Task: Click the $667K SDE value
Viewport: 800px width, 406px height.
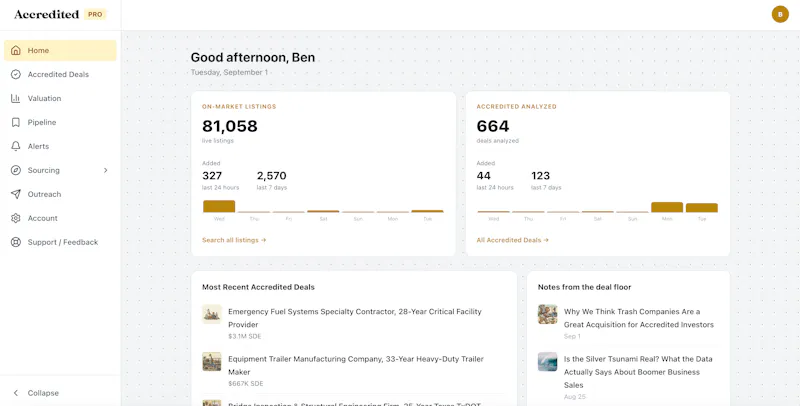Action: [x=246, y=384]
